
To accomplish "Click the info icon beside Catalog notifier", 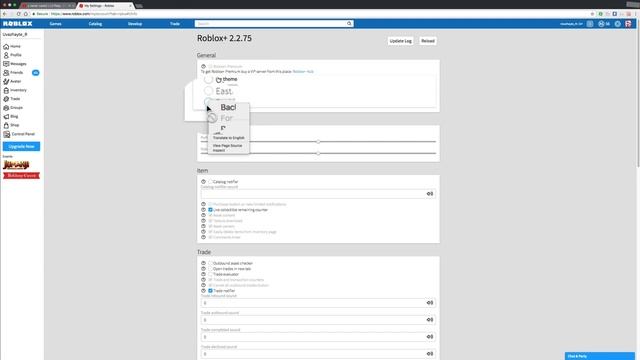I will click(203, 182).
